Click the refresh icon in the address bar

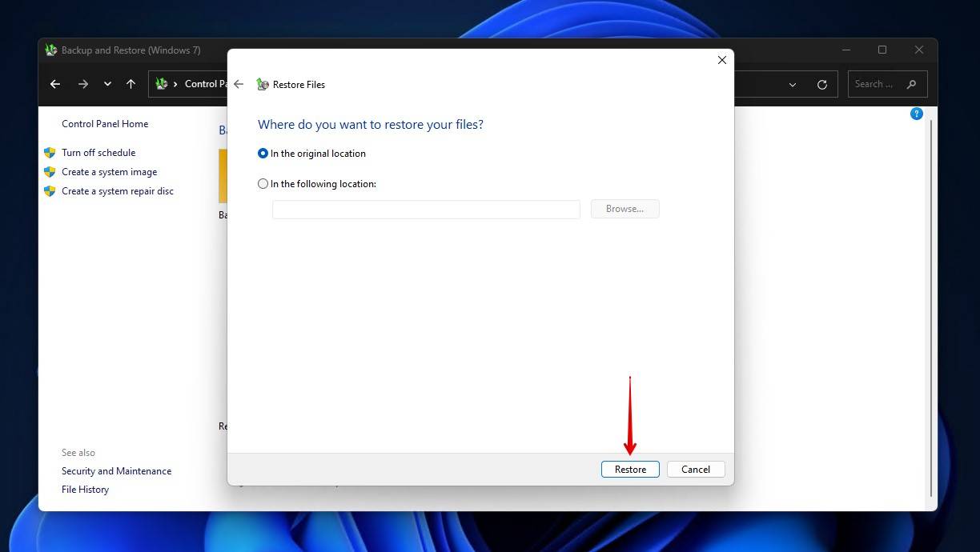pos(822,84)
